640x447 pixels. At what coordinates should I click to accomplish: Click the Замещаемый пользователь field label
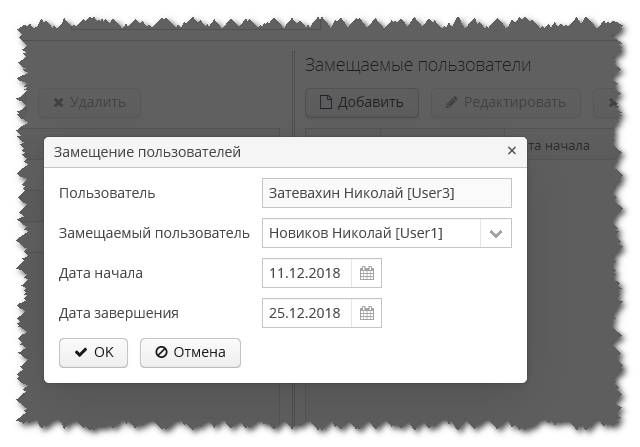(154, 233)
